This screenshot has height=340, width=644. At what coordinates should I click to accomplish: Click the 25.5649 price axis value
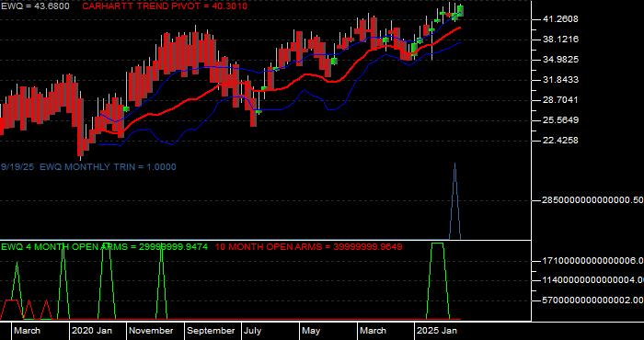pos(560,119)
